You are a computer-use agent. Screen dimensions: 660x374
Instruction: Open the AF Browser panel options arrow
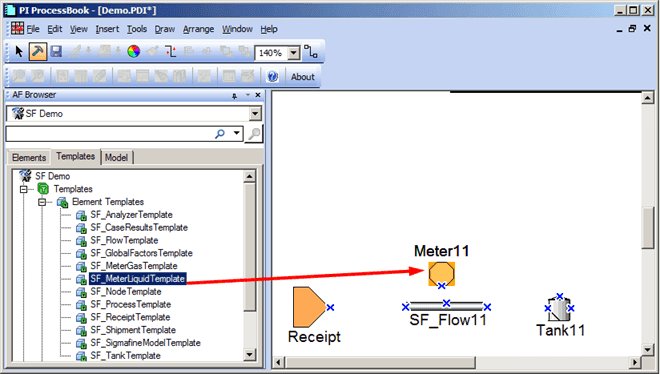point(248,95)
